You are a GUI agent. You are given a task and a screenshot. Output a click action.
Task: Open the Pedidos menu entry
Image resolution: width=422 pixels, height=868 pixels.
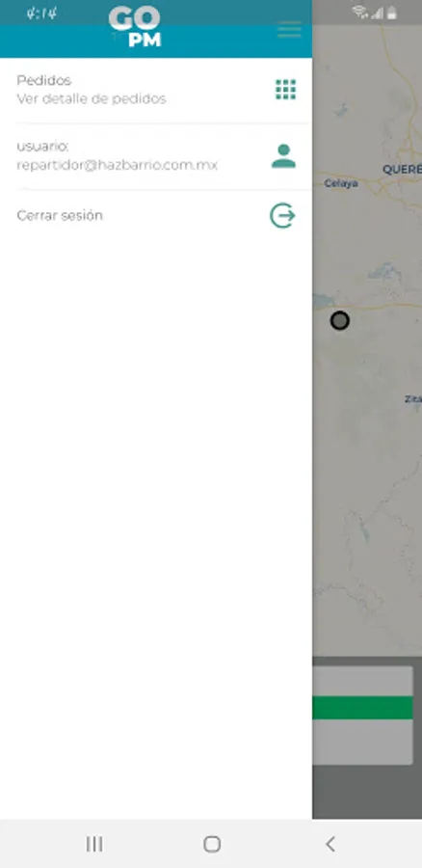pos(156,90)
